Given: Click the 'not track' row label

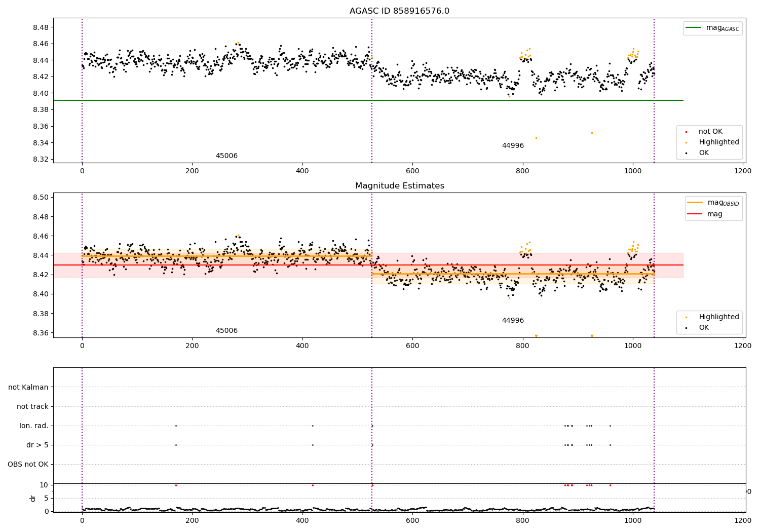Looking at the screenshot, I should (32, 407).
